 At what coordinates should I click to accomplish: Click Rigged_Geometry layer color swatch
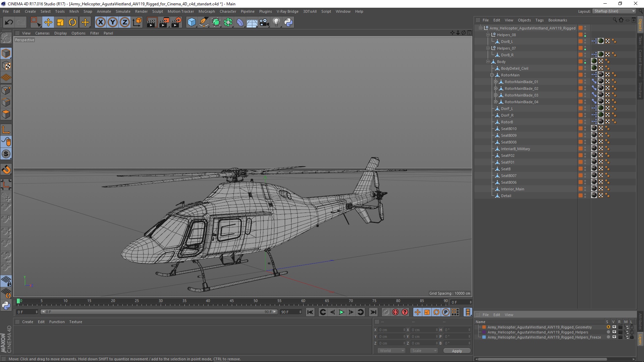coord(484,327)
